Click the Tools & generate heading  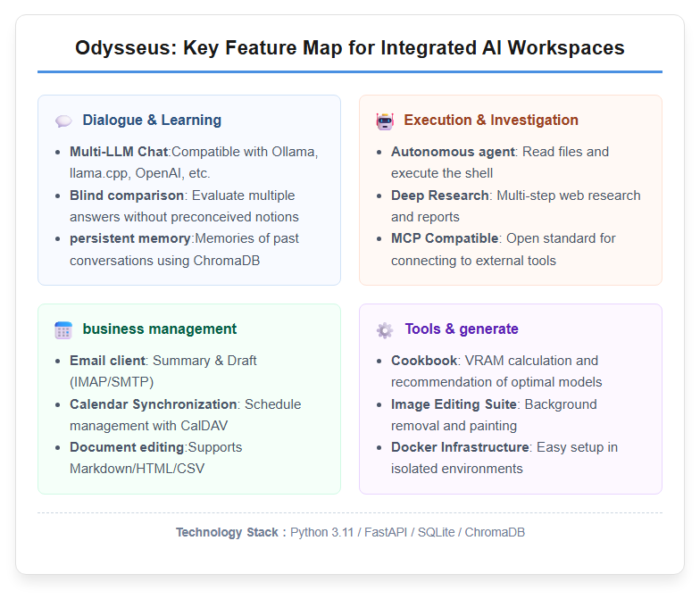tap(462, 329)
